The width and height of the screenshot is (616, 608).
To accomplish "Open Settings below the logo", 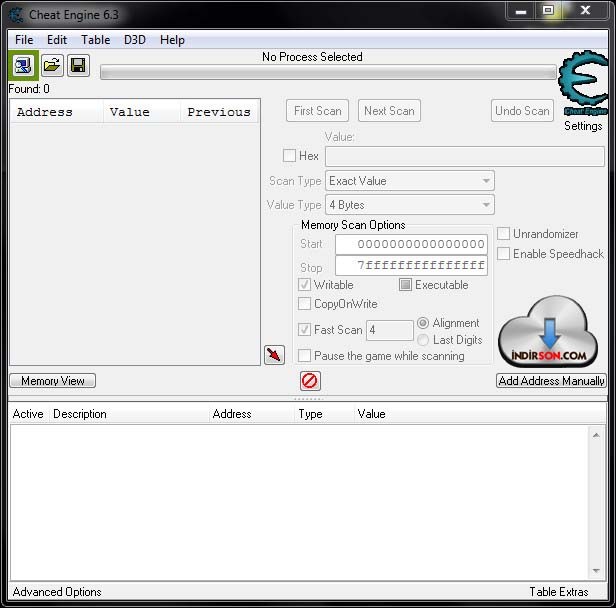I will click(583, 126).
